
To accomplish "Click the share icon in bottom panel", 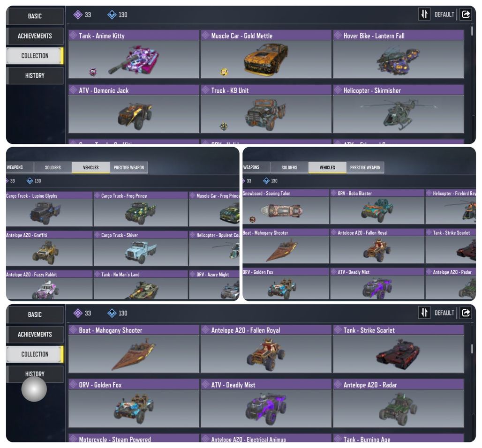I will click(466, 313).
